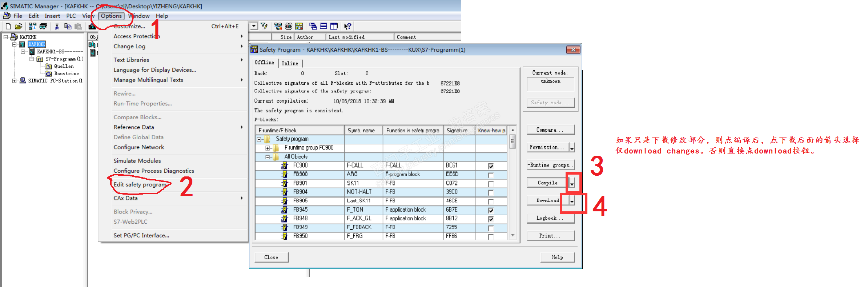The image size is (868, 287).
Task: Enable know-how protection checkbox for FB904
Action: [x=491, y=192]
